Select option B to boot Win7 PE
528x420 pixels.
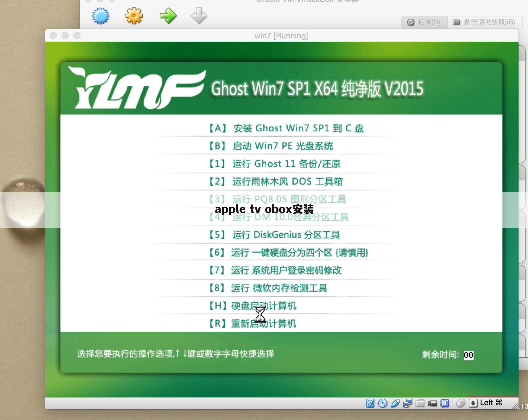click(271, 146)
